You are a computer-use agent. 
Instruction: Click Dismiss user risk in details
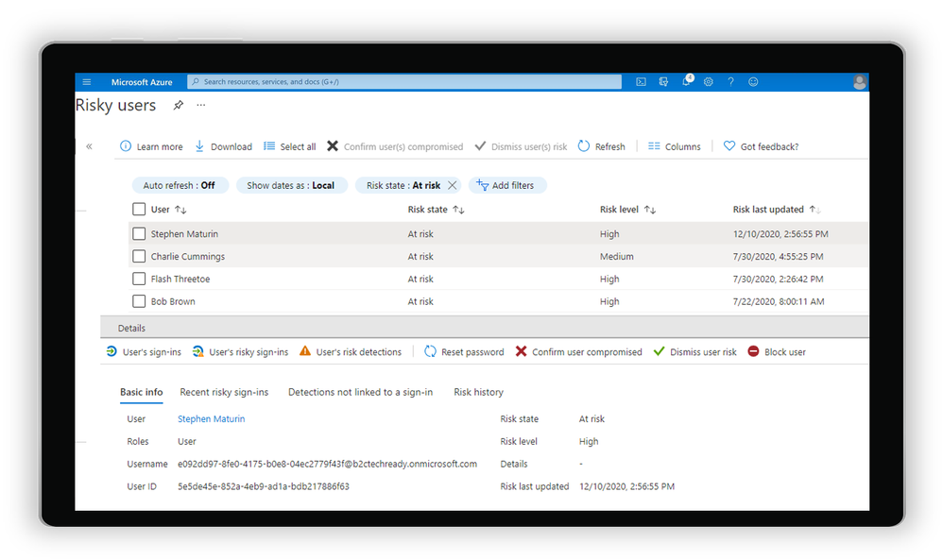tap(694, 352)
